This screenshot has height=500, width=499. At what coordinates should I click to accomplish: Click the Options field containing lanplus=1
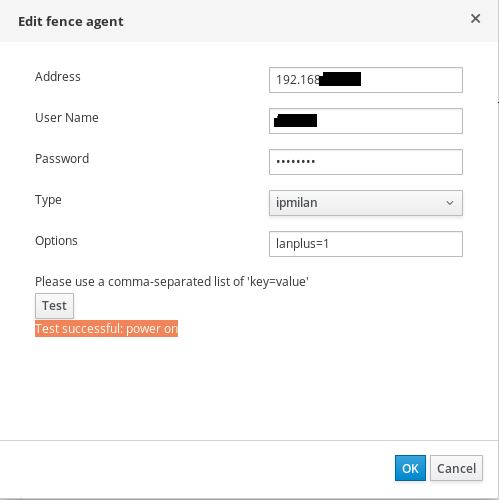(x=366, y=244)
